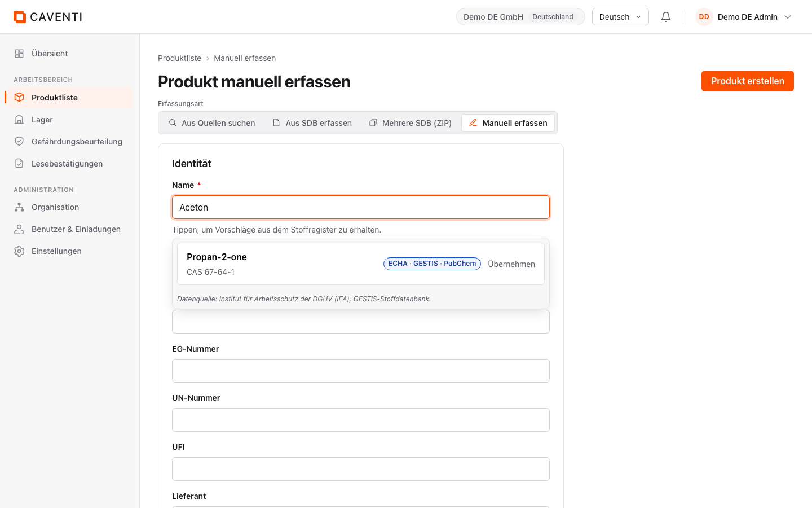Switch to Aus SDB erfassen tab
This screenshot has width=812, height=508.
pyautogui.click(x=312, y=122)
